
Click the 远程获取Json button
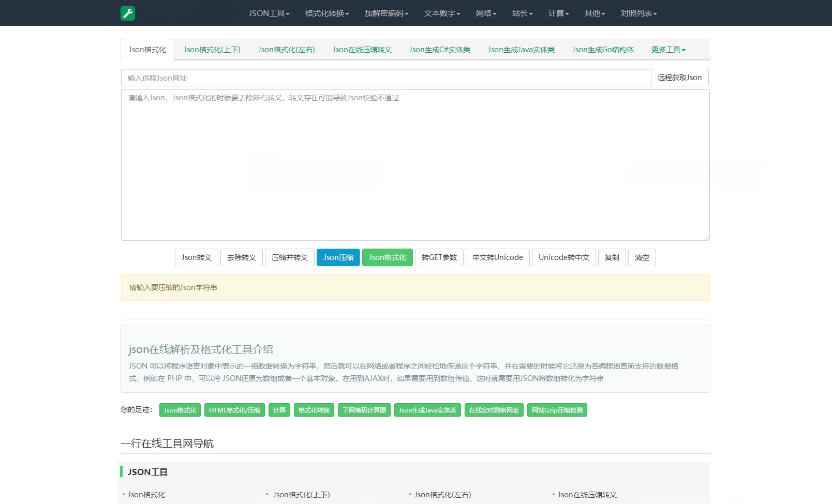tap(679, 78)
